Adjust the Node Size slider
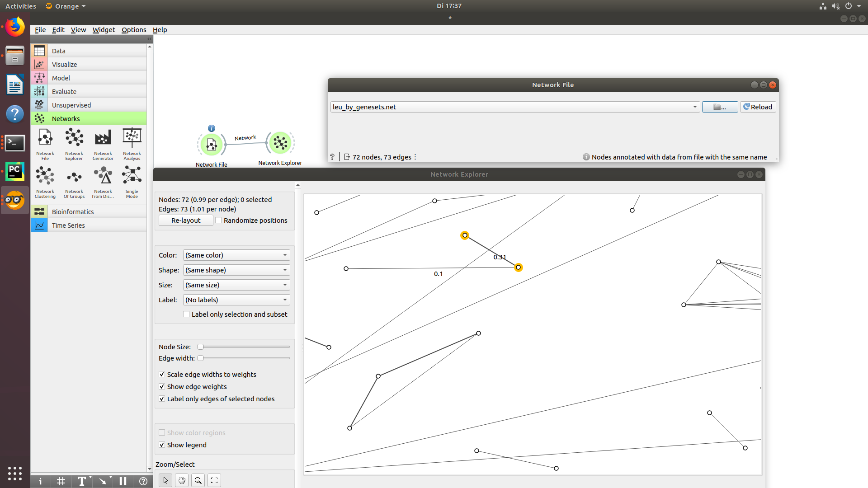Screen dimensions: 868x488 (244, 347)
